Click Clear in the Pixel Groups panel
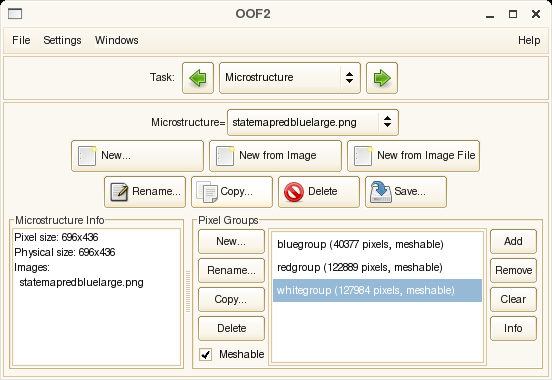 (x=513, y=299)
